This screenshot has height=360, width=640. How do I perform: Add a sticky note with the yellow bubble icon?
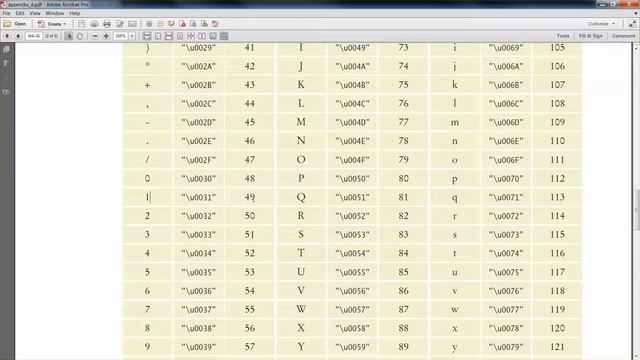coord(160,24)
